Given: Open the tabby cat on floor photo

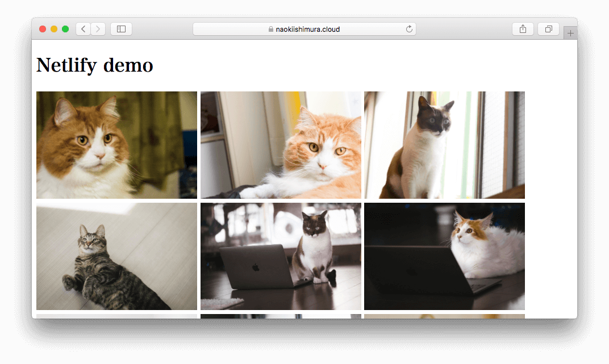Looking at the screenshot, I should tap(117, 256).
